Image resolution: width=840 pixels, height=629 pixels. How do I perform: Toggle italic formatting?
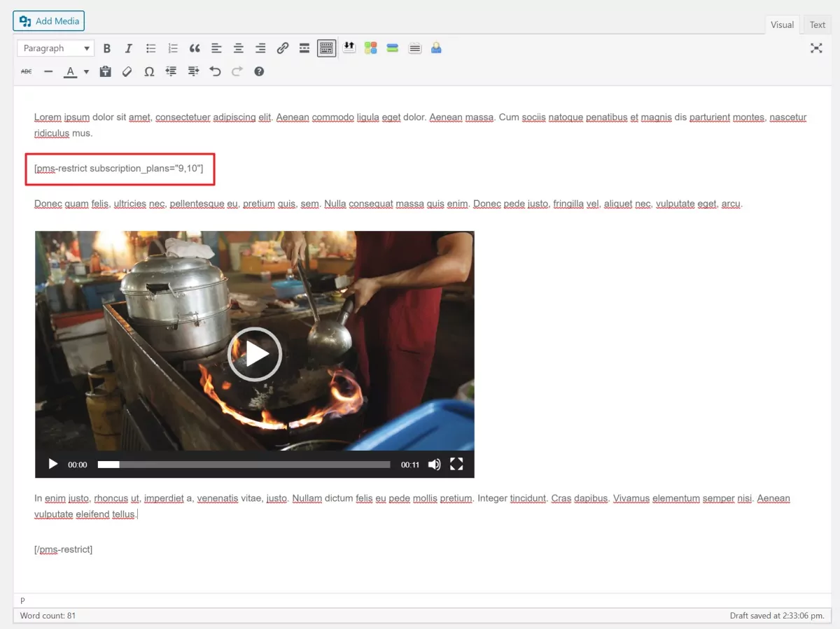point(129,48)
